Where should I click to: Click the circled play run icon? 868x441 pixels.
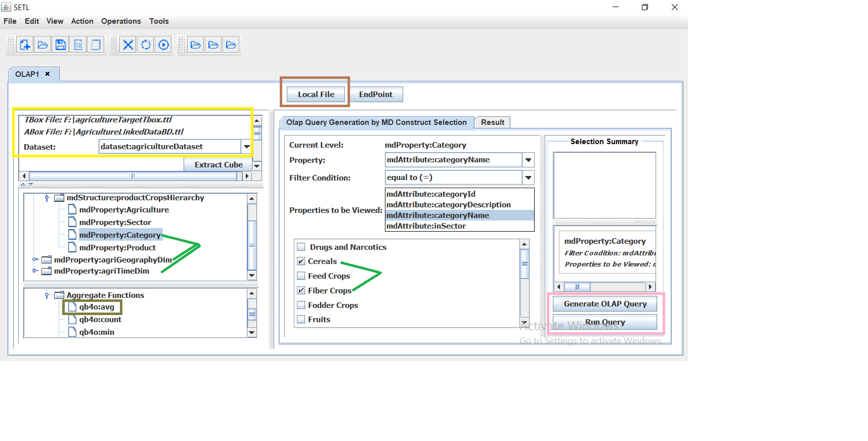(164, 45)
